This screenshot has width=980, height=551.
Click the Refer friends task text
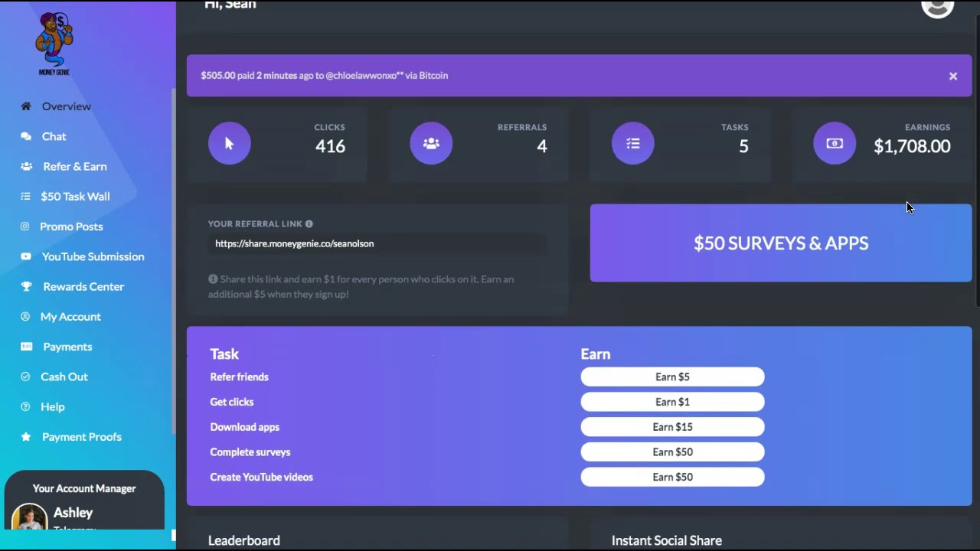(x=239, y=377)
